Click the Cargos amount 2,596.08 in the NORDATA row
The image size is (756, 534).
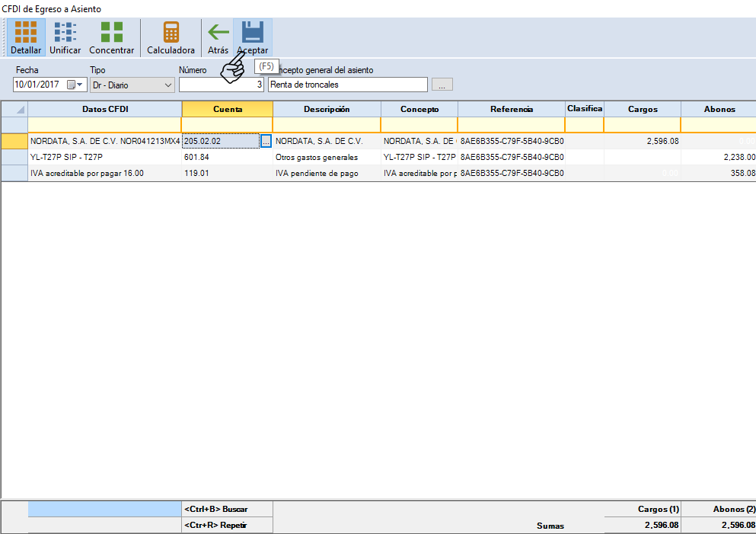(x=643, y=141)
